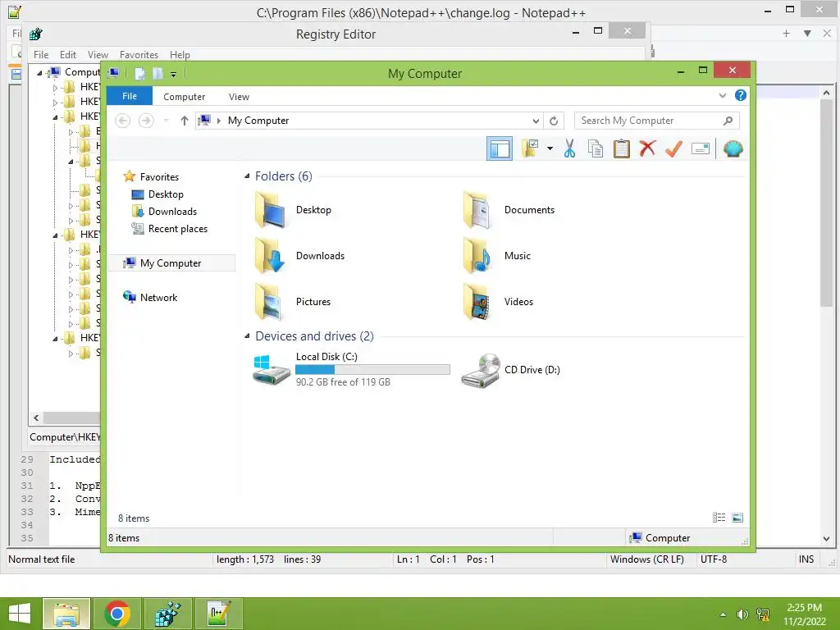Screen dimensions: 840x630
Task: Click the Paste clipboard icon
Action: pyautogui.click(x=622, y=148)
